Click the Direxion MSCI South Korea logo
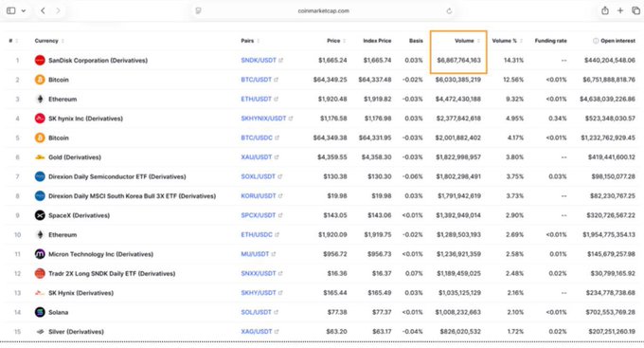Image resolution: width=644 pixels, height=348 pixels. 40,195
